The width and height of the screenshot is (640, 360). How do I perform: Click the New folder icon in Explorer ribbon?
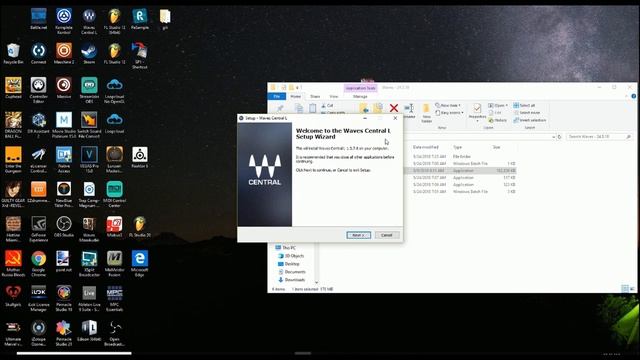coord(426,113)
